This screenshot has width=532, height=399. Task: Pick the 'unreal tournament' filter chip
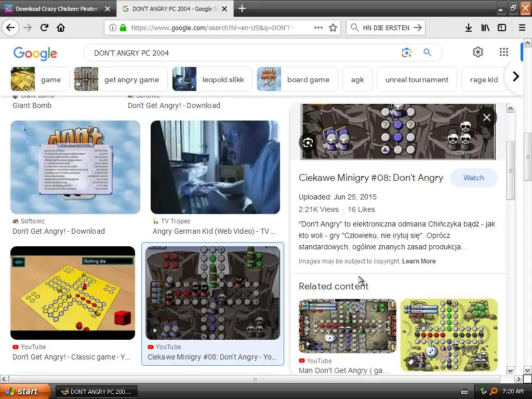click(417, 79)
